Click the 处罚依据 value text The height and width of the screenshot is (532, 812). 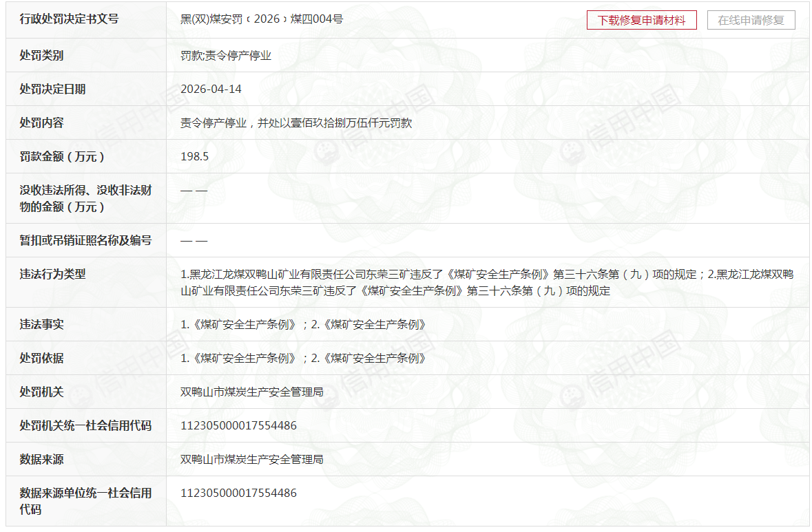point(303,358)
